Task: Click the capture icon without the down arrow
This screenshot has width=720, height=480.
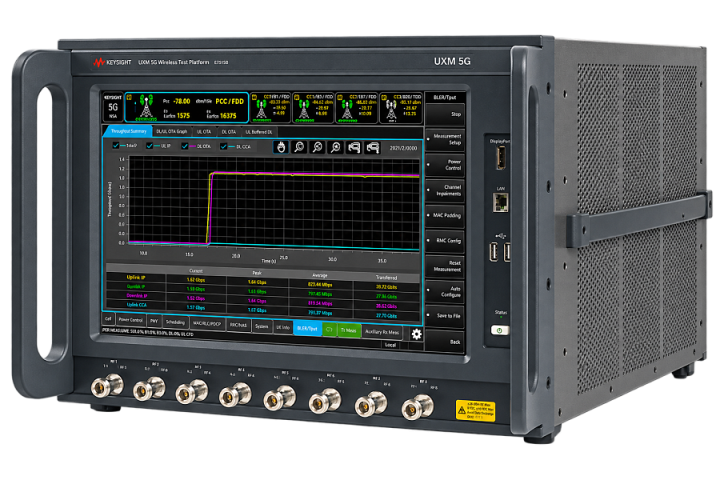Action: tap(354, 147)
